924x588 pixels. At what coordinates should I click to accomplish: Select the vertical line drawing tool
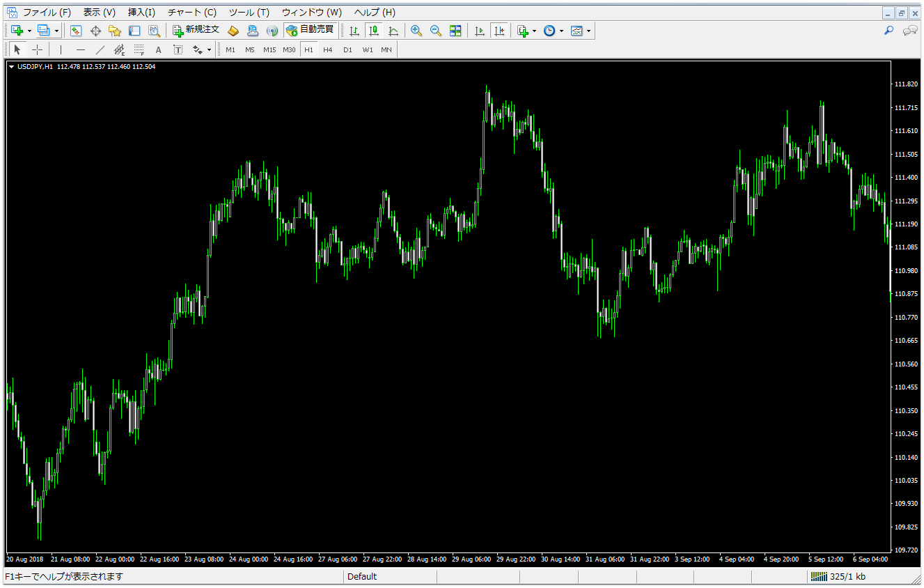coord(61,49)
